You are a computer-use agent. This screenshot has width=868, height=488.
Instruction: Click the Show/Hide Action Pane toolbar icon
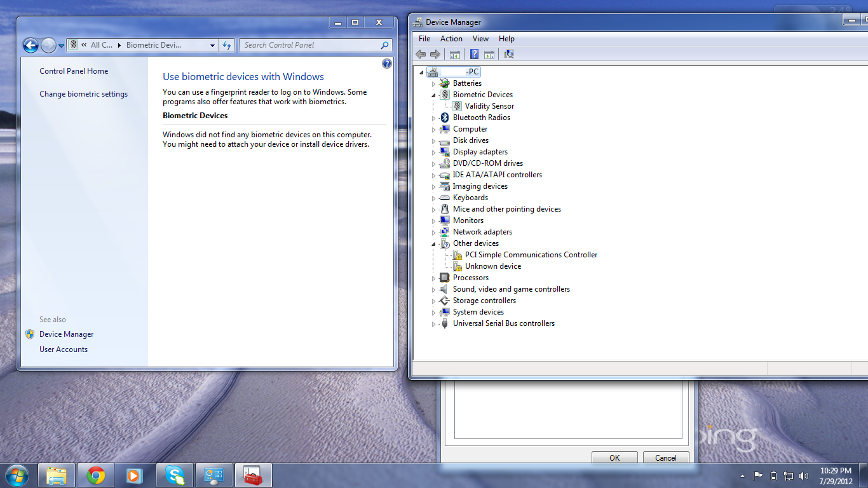(489, 55)
